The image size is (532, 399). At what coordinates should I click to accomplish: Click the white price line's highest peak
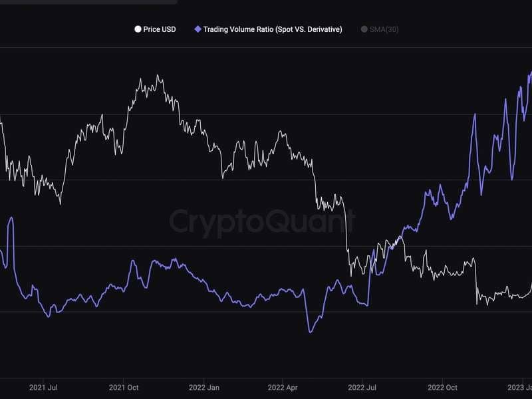158,76
